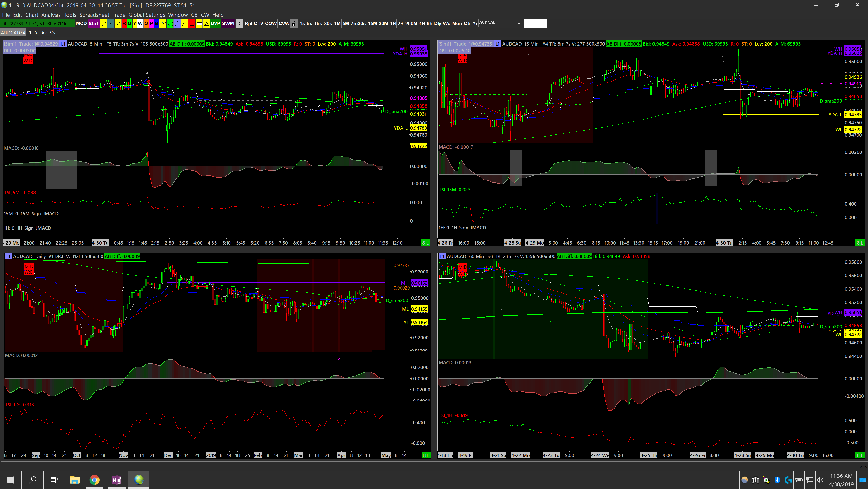Click the red rectangle drawing tool
The height and width of the screenshot is (489, 868).
click(x=192, y=24)
